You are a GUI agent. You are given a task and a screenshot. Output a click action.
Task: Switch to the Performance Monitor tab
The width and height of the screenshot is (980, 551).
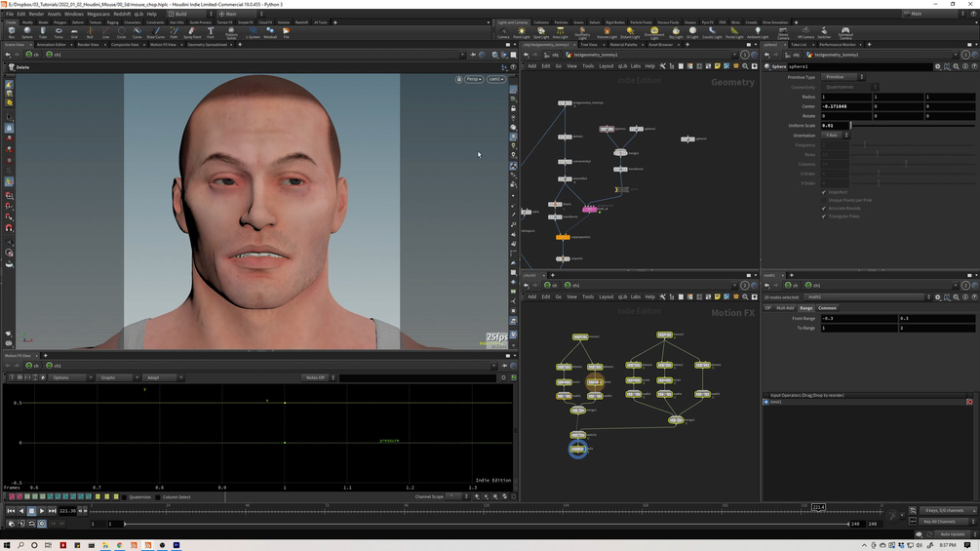[838, 44]
